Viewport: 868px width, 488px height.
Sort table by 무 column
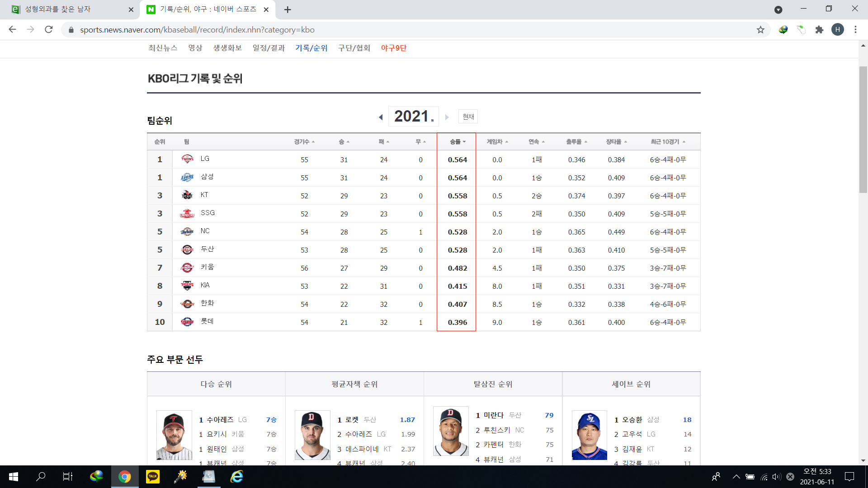(420, 142)
